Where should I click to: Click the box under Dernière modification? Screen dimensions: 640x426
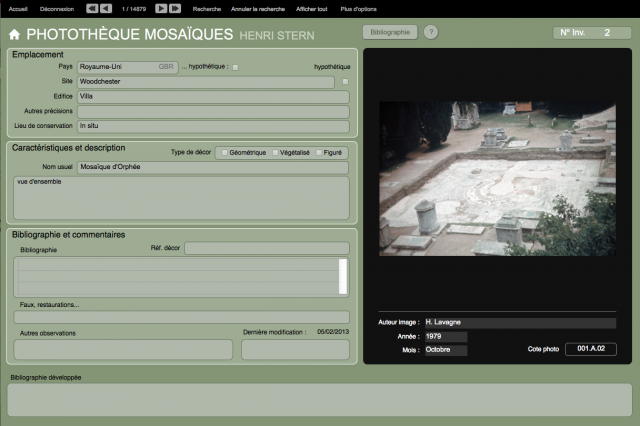pos(295,349)
